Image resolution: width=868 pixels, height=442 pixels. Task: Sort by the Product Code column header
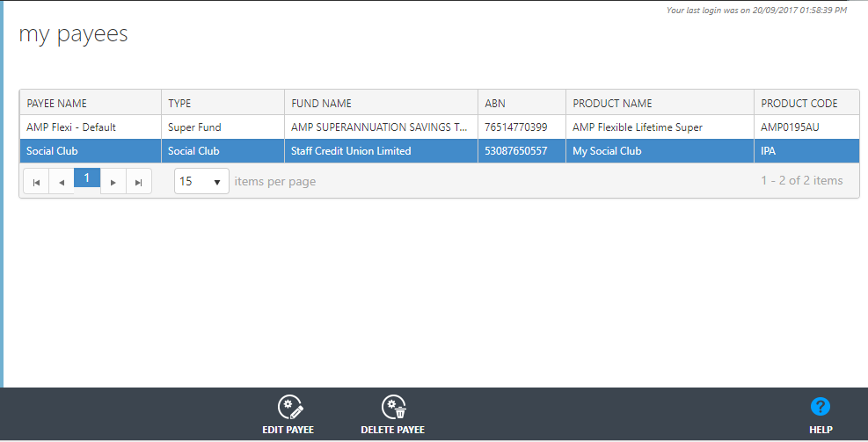tap(806, 103)
